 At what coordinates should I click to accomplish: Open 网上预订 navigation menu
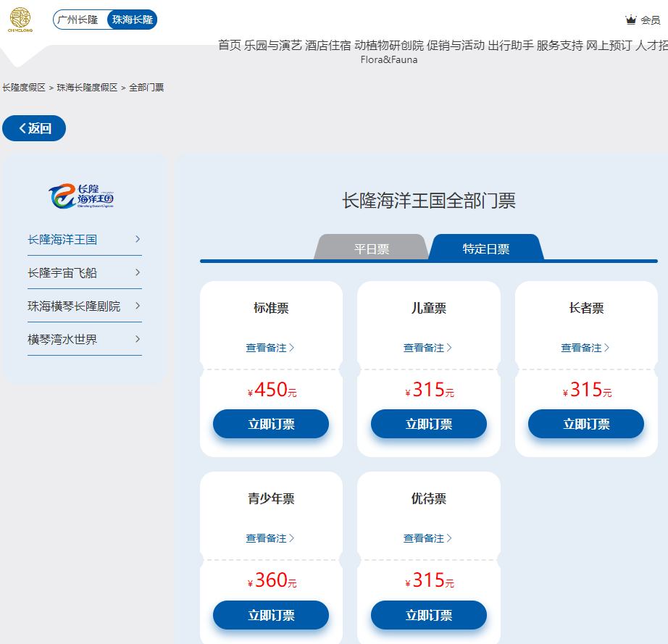(x=609, y=45)
